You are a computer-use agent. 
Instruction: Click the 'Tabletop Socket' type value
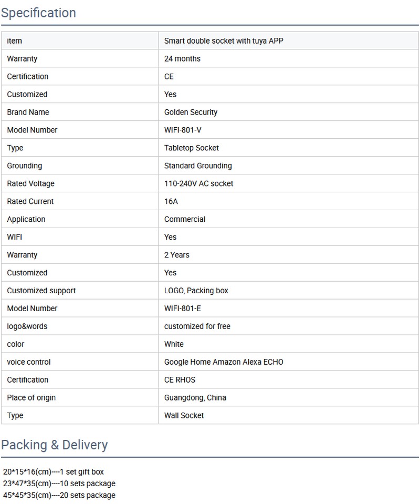point(192,148)
